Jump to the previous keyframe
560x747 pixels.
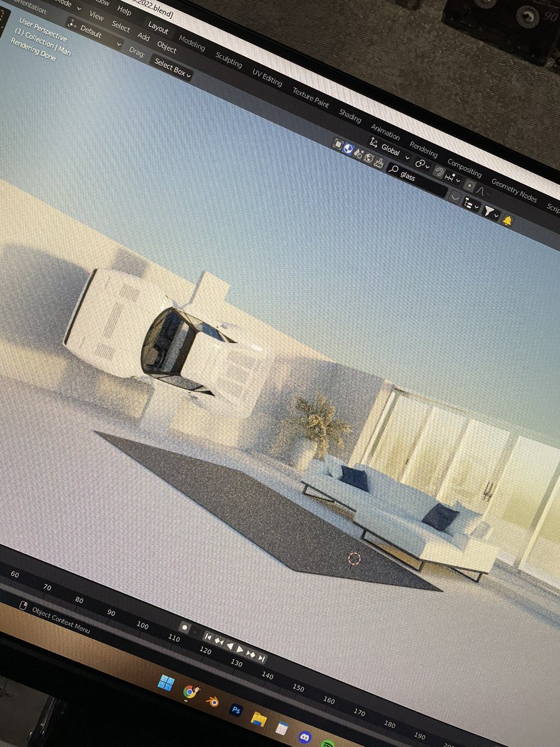point(219,641)
